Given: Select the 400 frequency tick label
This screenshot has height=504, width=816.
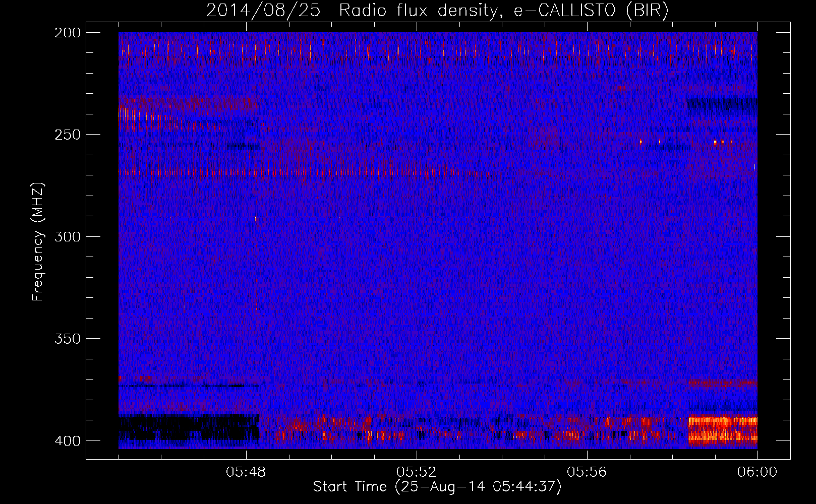Looking at the screenshot, I should [x=67, y=440].
